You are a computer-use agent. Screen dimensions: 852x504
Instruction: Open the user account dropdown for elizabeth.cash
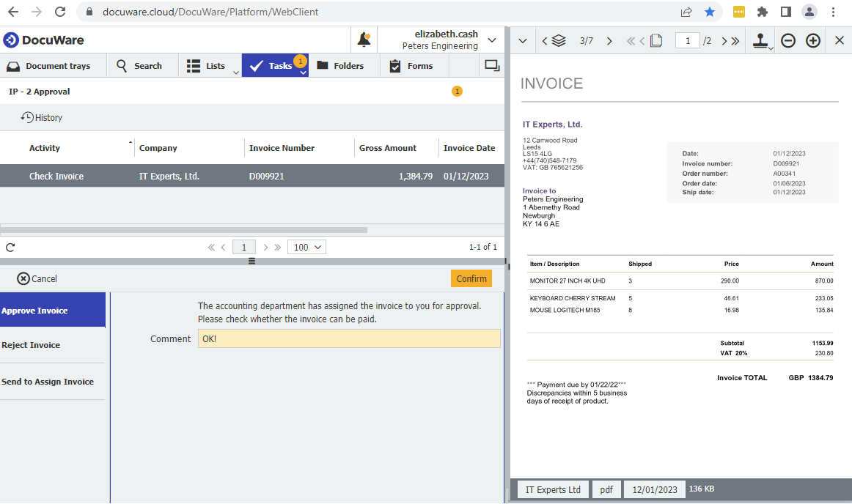coord(491,39)
